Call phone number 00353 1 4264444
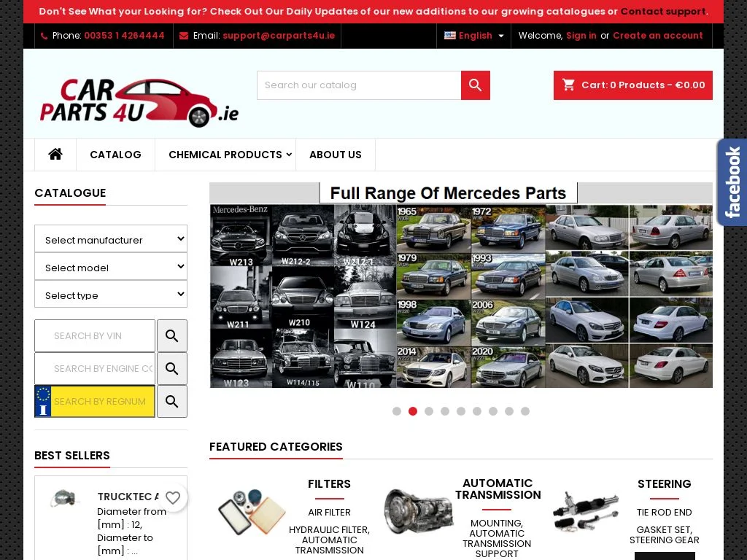Viewport: 747px width, 560px height. click(x=124, y=35)
